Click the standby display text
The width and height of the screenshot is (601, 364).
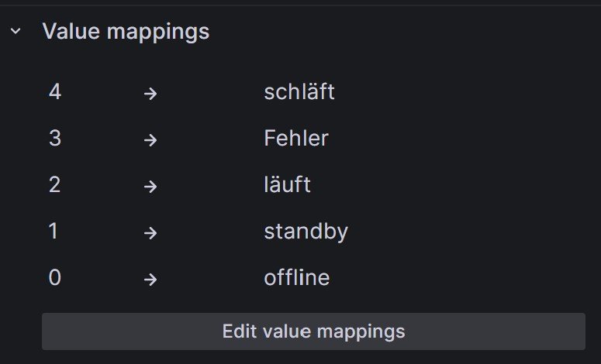coord(306,232)
